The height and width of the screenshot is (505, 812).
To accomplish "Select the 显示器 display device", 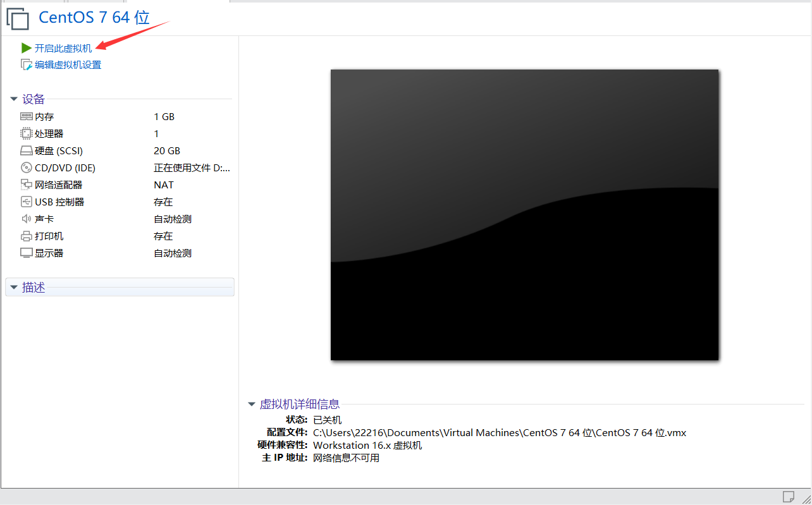I will pyautogui.click(x=47, y=253).
